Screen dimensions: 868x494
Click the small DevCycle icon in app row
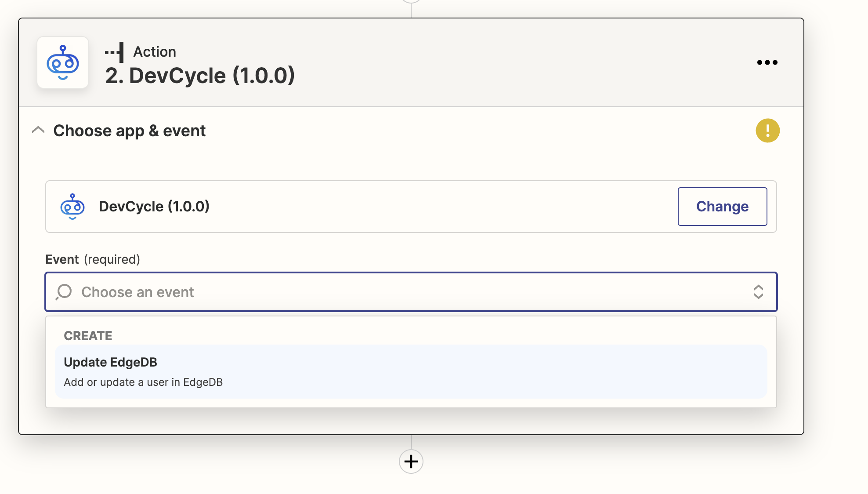(x=72, y=207)
